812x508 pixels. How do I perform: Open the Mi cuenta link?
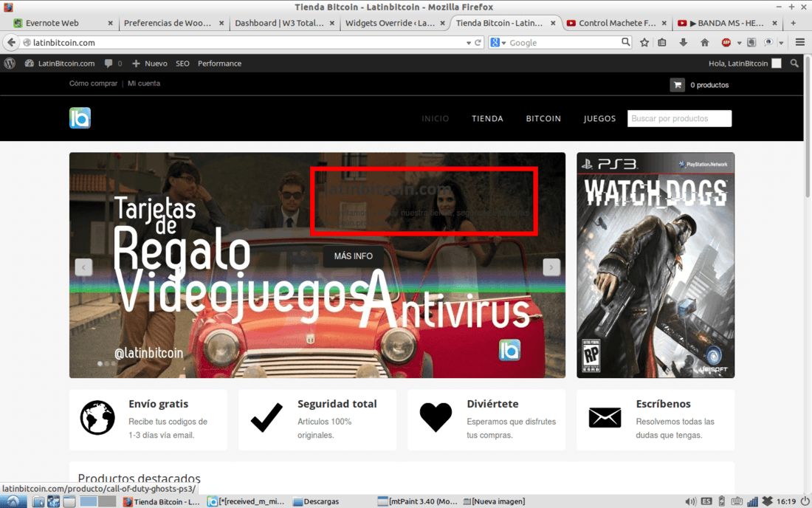click(x=144, y=83)
